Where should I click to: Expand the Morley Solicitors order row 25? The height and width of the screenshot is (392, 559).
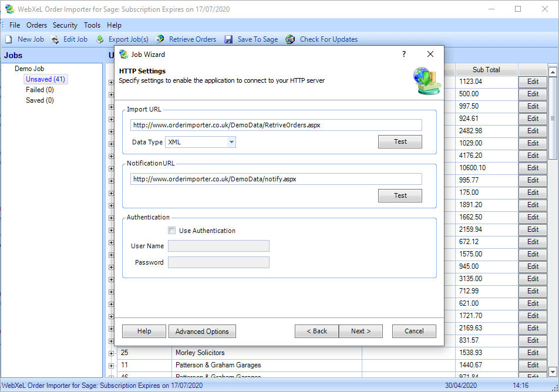(x=111, y=353)
